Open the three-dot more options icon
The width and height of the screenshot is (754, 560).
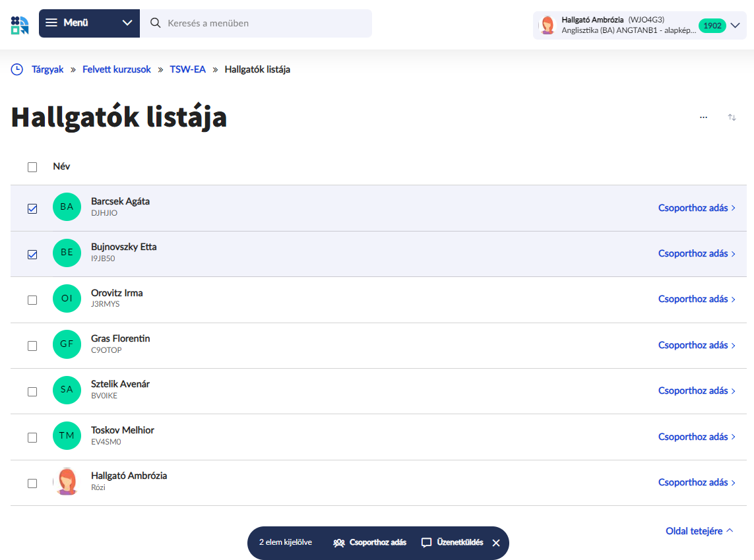[703, 117]
